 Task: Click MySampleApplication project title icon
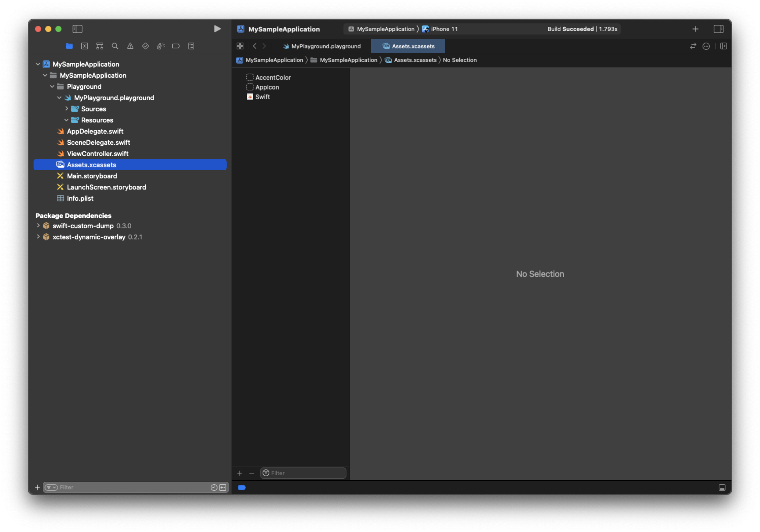(241, 29)
